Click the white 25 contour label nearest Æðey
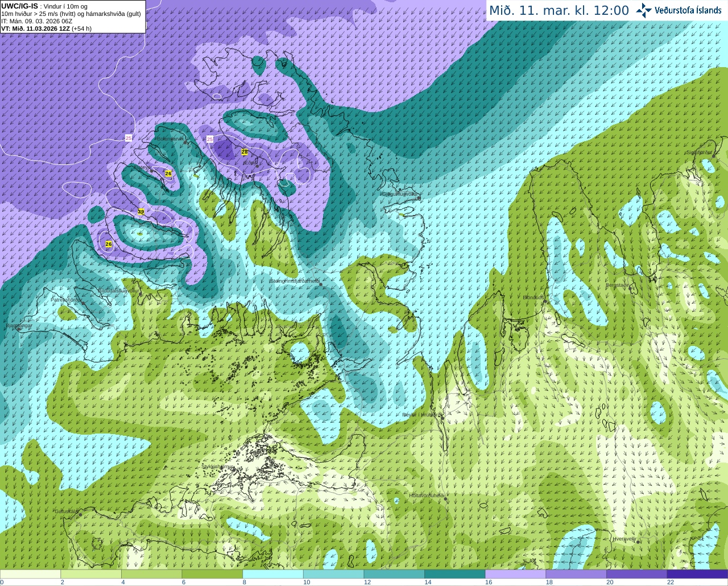The width and height of the screenshot is (728, 586). [210, 139]
